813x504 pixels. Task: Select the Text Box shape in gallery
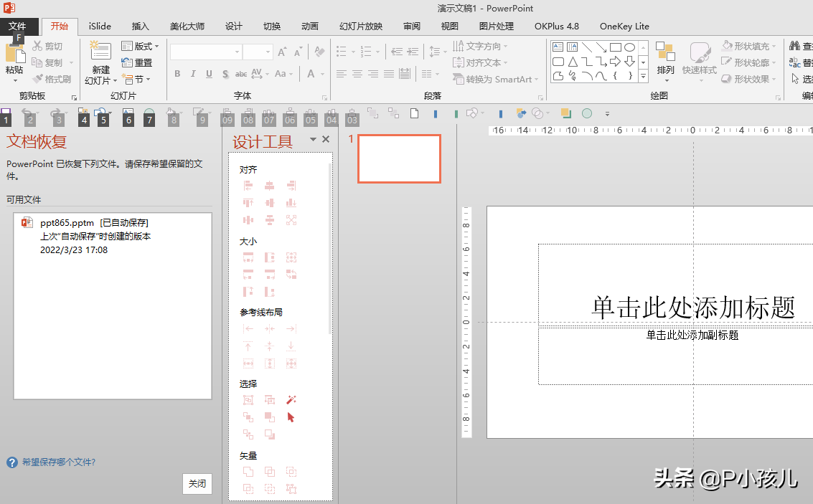pyautogui.click(x=558, y=47)
